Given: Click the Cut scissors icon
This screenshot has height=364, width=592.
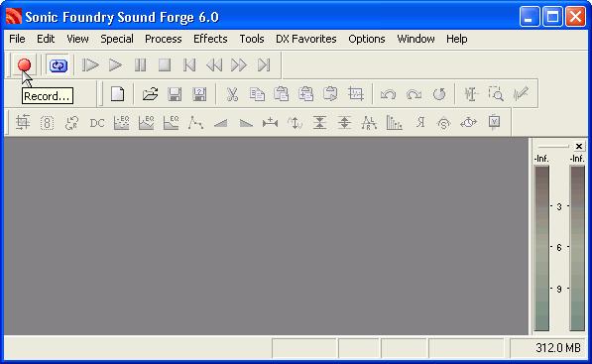Looking at the screenshot, I should pyautogui.click(x=232, y=93).
